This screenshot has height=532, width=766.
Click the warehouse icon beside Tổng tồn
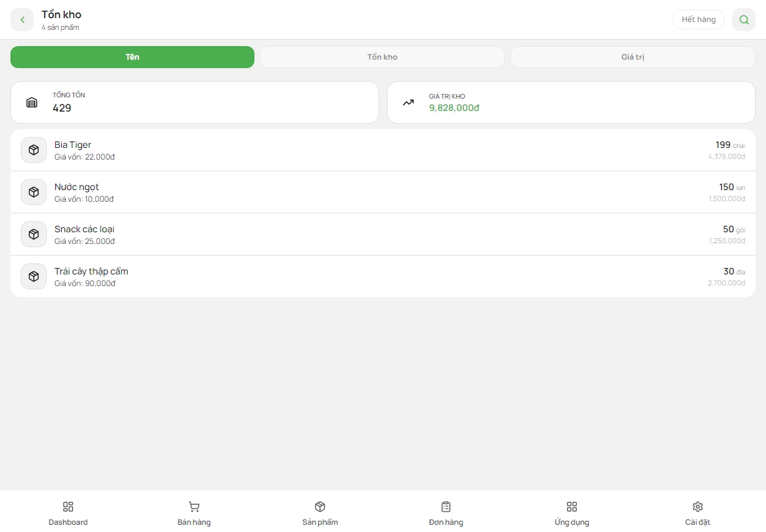point(32,103)
